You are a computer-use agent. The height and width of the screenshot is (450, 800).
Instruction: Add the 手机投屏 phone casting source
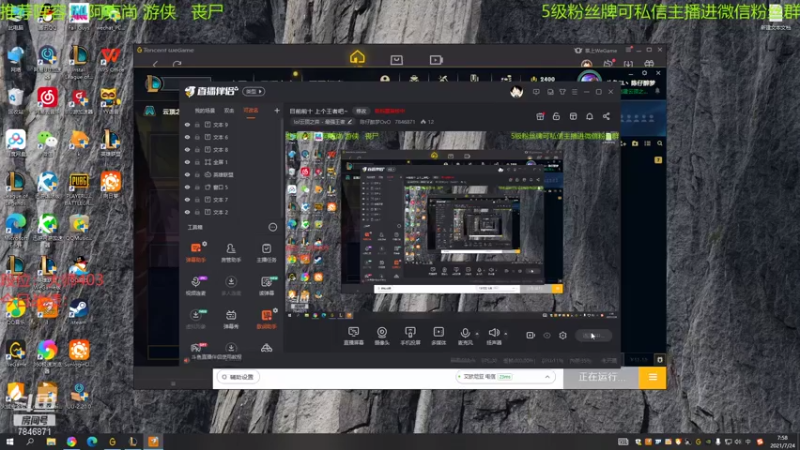coord(410,336)
